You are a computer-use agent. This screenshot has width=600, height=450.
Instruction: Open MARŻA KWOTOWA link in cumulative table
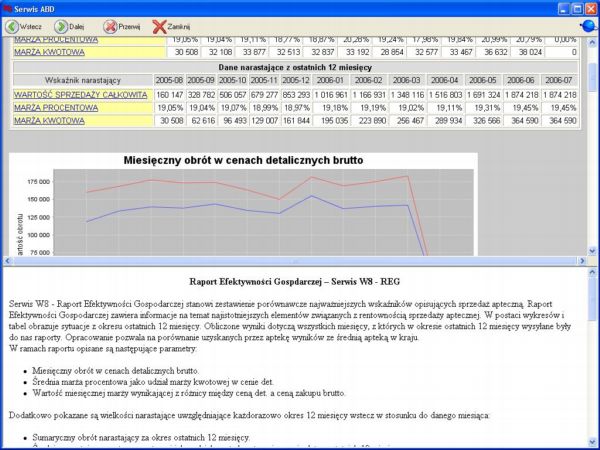click(48, 121)
